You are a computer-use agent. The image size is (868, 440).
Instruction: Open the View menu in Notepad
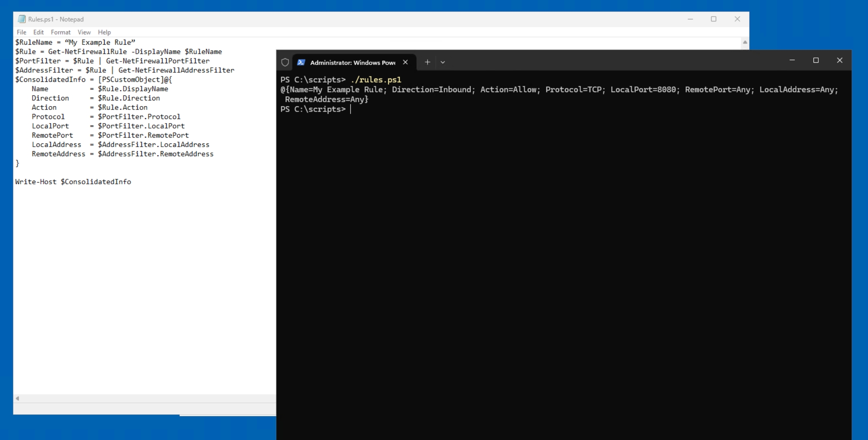(84, 32)
